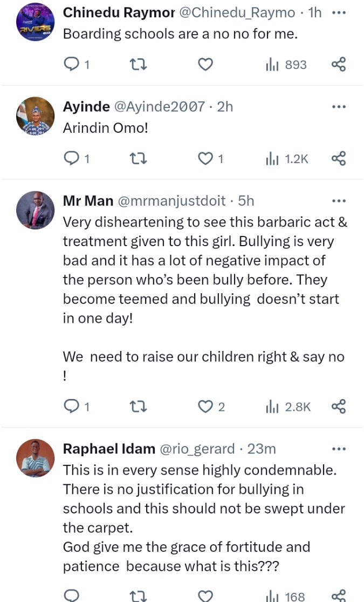Image resolution: width=364 pixels, height=602 pixels.
Task: Share Chinedu Raymor's tweet
Action: pyautogui.click(x=338, y=65)
